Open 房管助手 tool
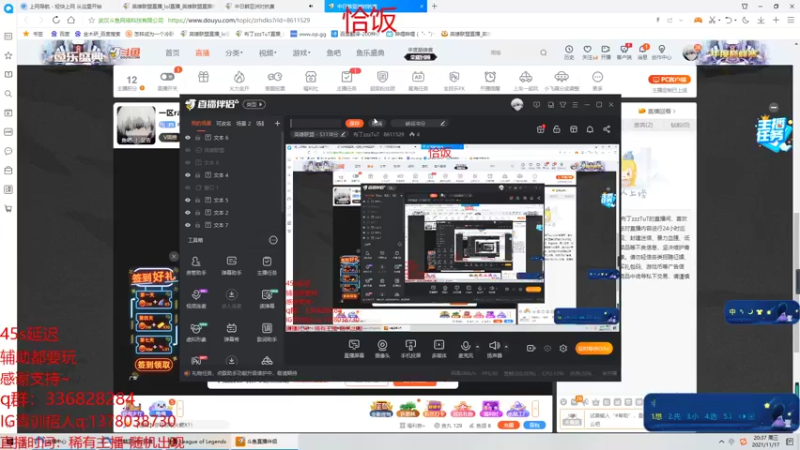This screenshot has width=800, height=450. pos(196,266)
